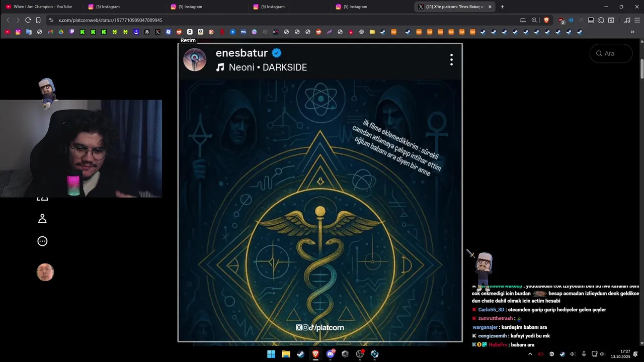Screen dimensions: 644x362
Task: Click the 'Neoni • DARKSIDE' music label
Action: tap(268, 67)
